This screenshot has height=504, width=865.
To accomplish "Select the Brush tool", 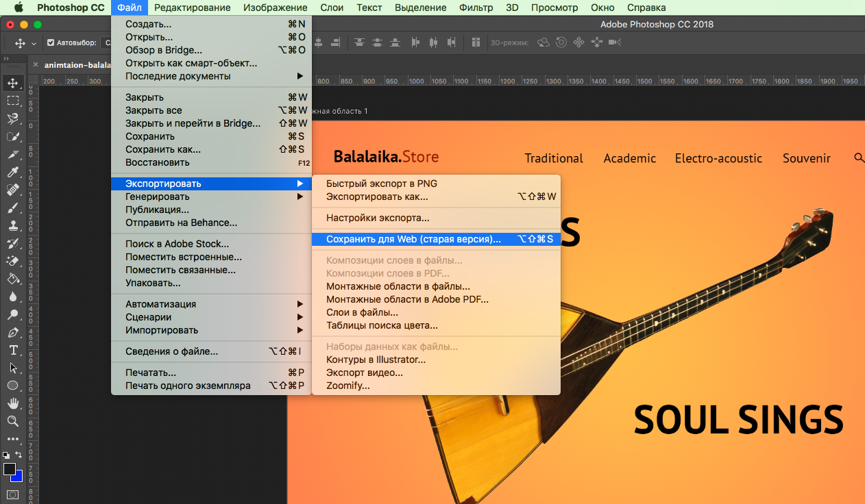I will point(13,208).
